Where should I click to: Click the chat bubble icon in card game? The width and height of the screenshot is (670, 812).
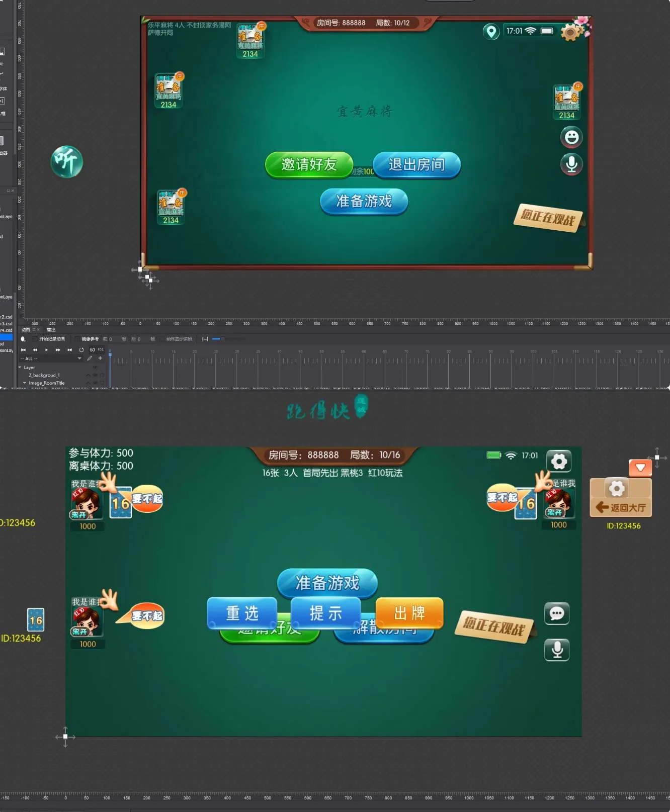coord(557,613)
